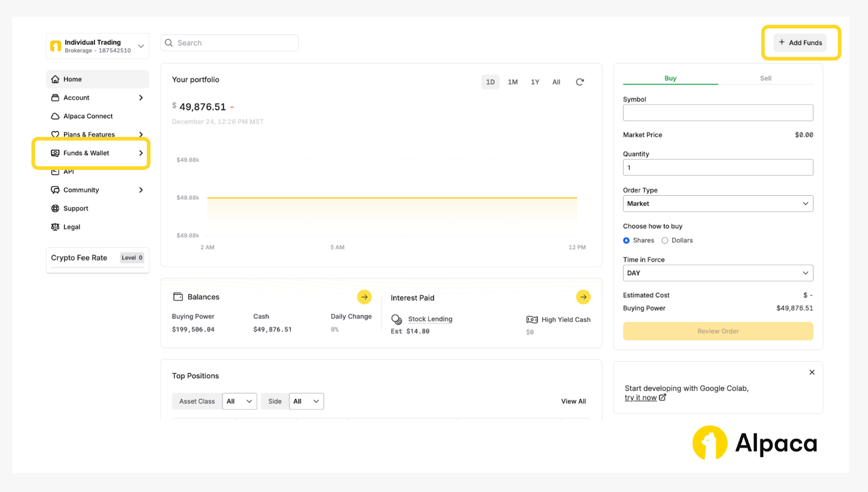Dismiss the Google Colab banner
The image size is (868, 492).
pos(812,372)
